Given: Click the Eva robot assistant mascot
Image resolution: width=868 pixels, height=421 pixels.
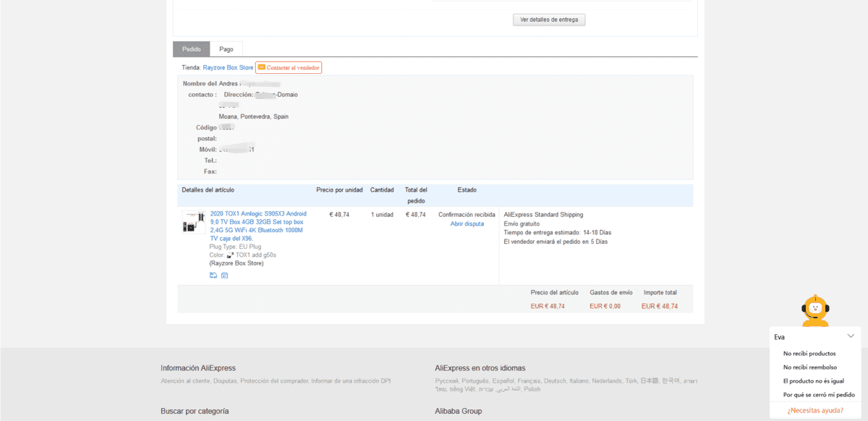Looking at the screenshot, I should tap(815, 310).
